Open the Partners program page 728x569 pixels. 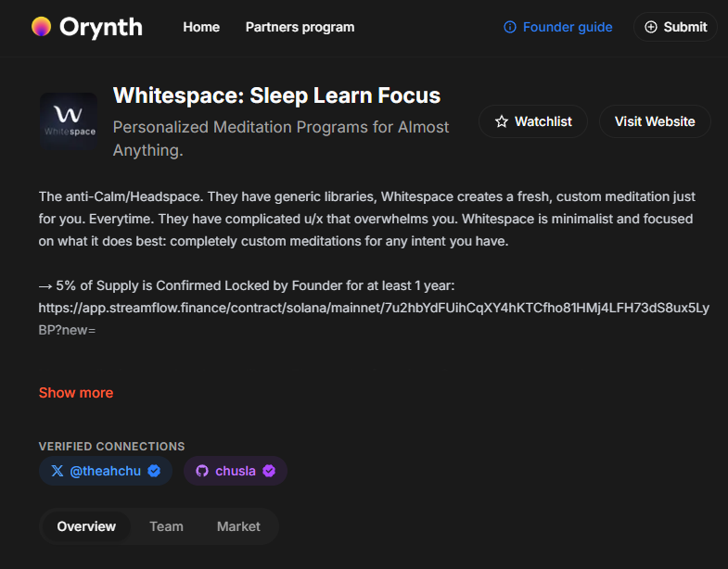pyautogui.click(x=300, y=27)
